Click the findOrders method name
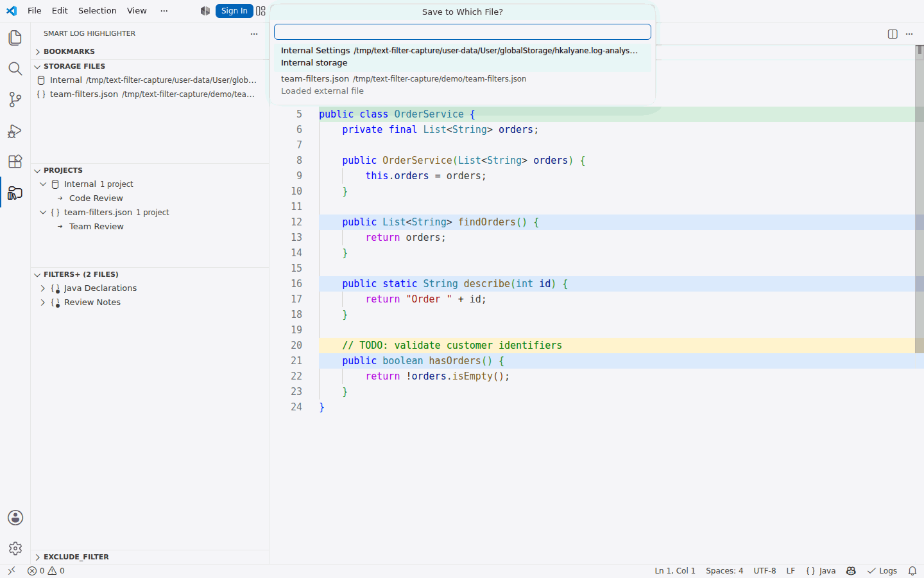The width and height of the screenshot is (924, 578). pyautogui.click(x=486, y=222)
